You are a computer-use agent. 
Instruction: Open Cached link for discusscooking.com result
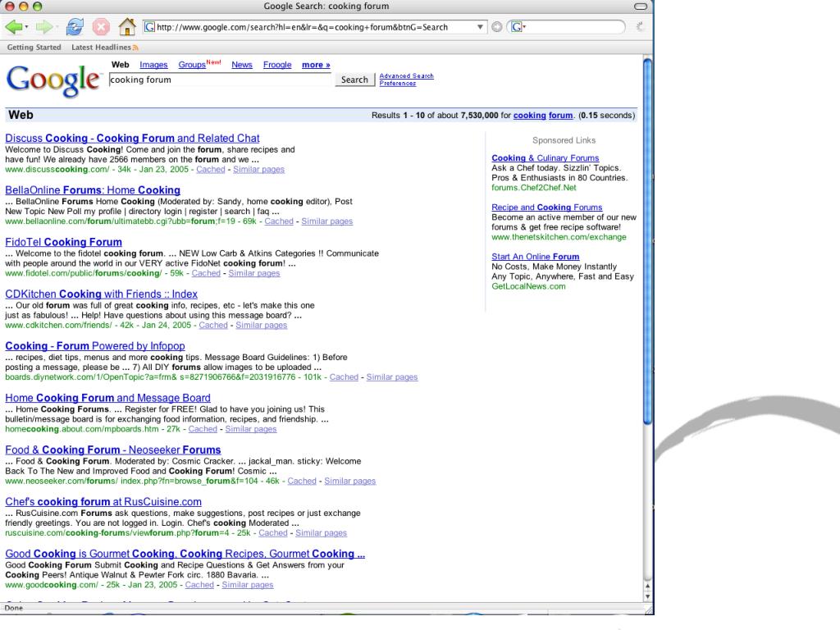[x=211, y=169]
